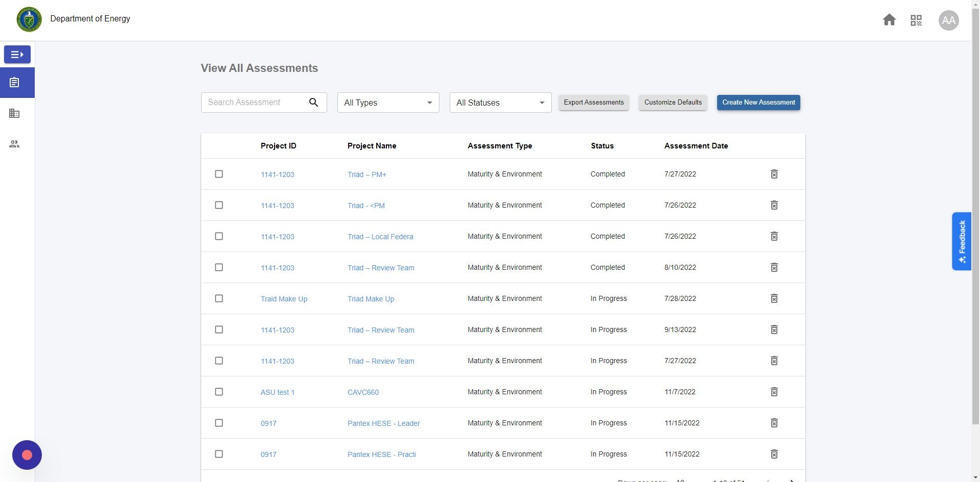Click Create New Assessment button

coord(758,103)
